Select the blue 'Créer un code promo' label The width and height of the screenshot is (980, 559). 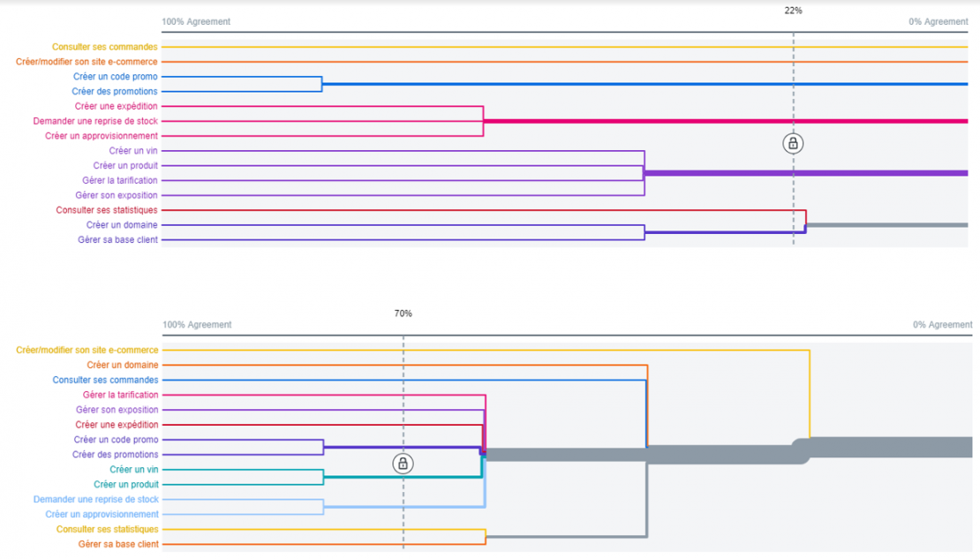[115, 77]
